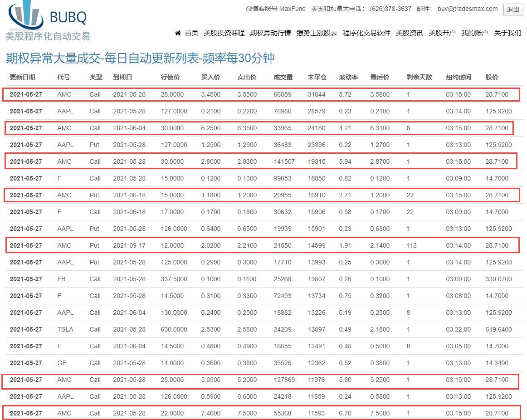Click the stock price 330.0700
The height and width of the screenshot is (420, 527).
tap(499, 279)
